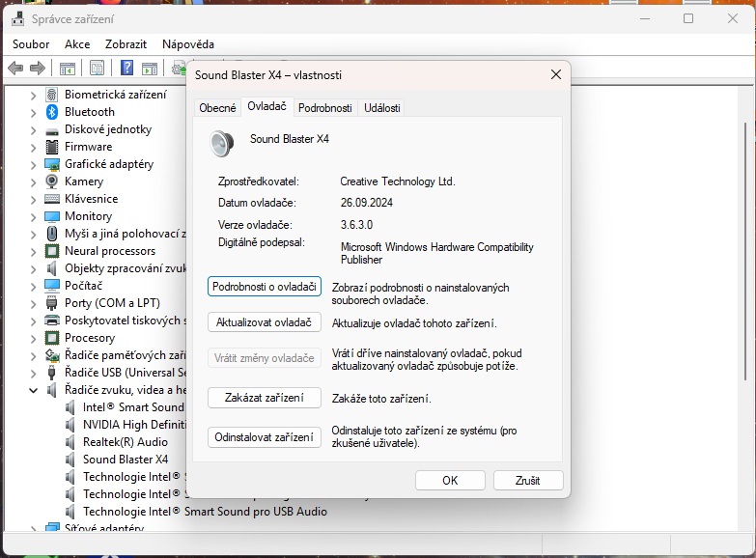Click the Diskové jednotky drive icon
The width and height of the screenshot is (756, 558).
pyautogui.click(x=52, y=131)
